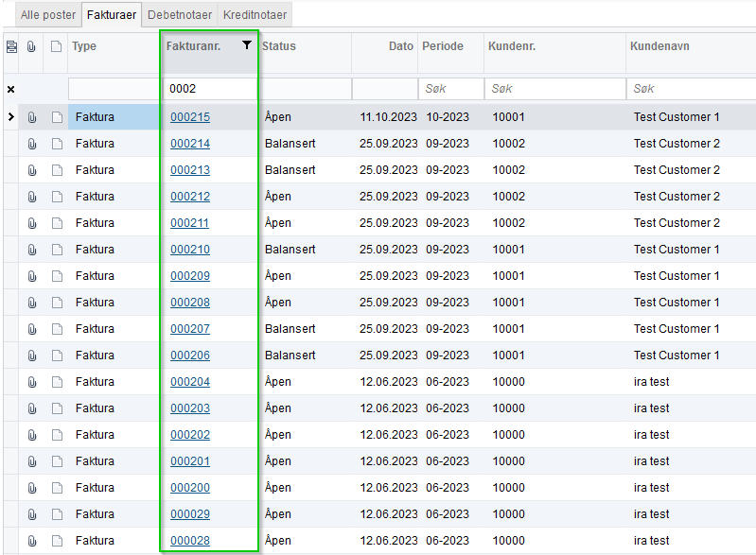Open invoice link 000211

pos(189,223)
